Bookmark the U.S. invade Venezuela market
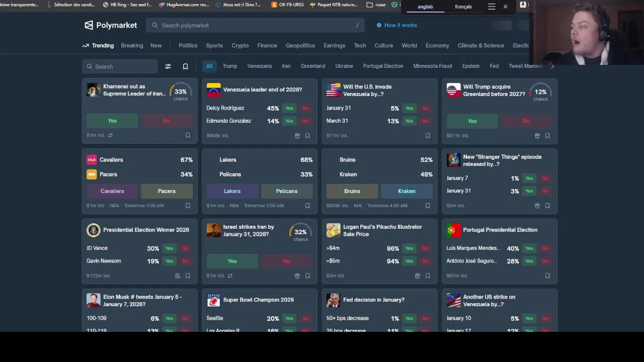The width and height of the screenshot is (644, 362). pos(428,136)
